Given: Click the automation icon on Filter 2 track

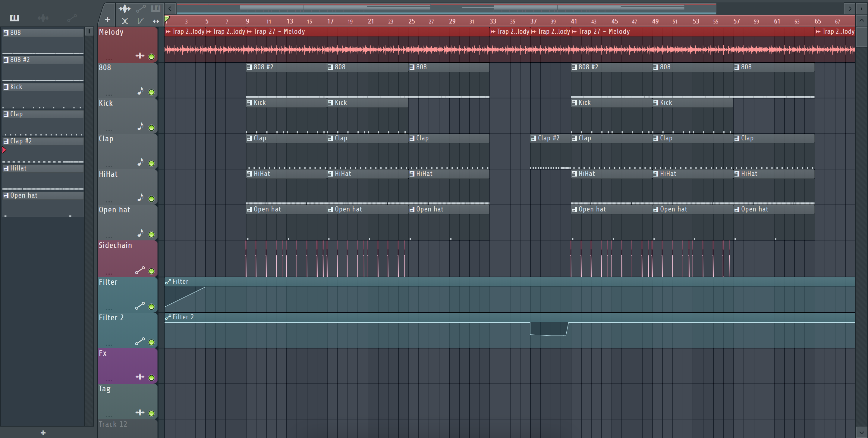Looking at the screenshot, I should (x=140, y=341).
